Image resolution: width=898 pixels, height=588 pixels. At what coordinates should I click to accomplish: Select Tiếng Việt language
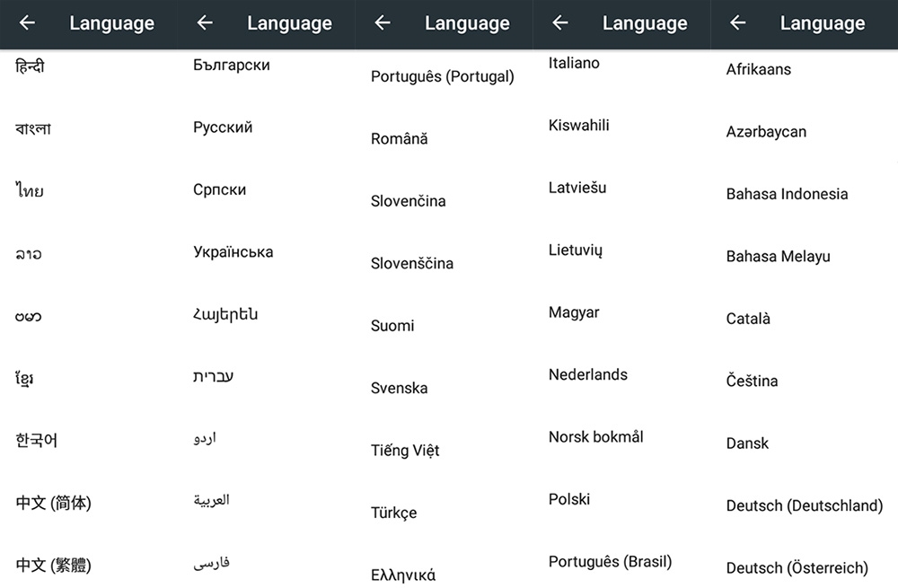(x=405, y=451)
